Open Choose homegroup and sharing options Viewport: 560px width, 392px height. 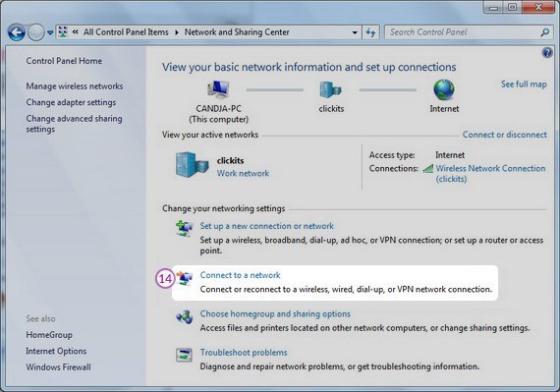point(275,313)
